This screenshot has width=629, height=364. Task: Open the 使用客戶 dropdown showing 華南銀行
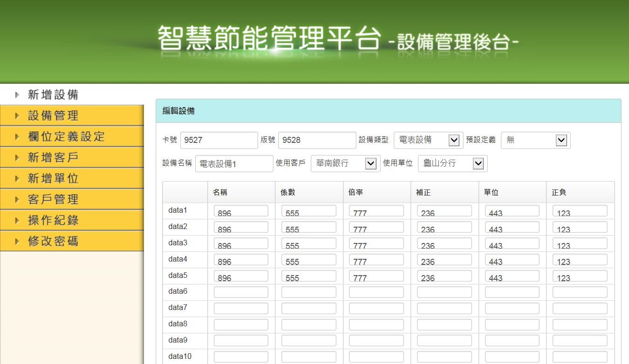(x=346, y=163)
